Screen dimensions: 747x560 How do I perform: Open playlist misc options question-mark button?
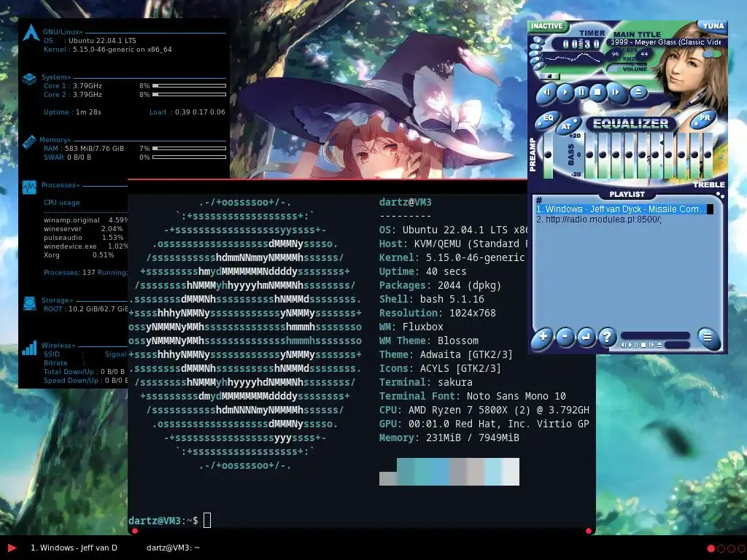click(607, 337)
